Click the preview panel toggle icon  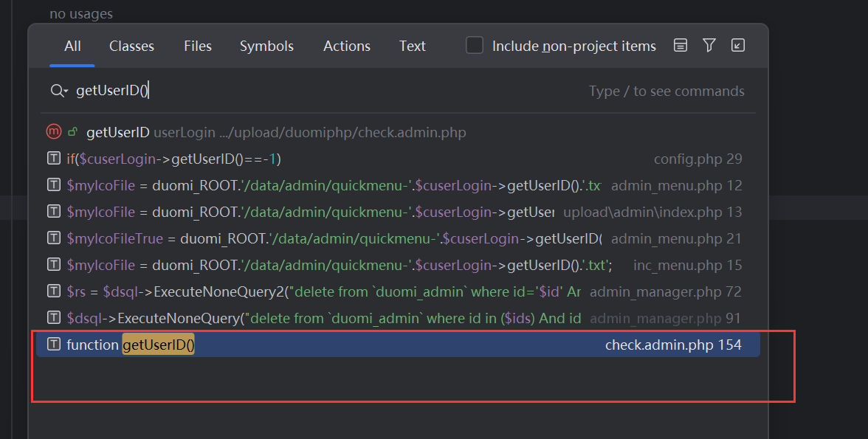click(x=681, y=46)
